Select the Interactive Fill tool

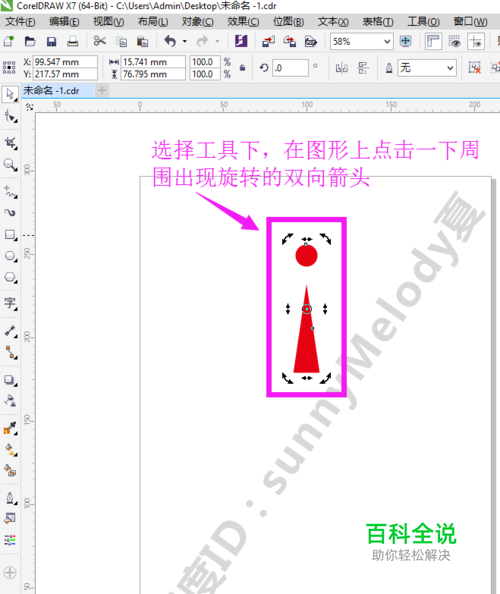[10, 450]
